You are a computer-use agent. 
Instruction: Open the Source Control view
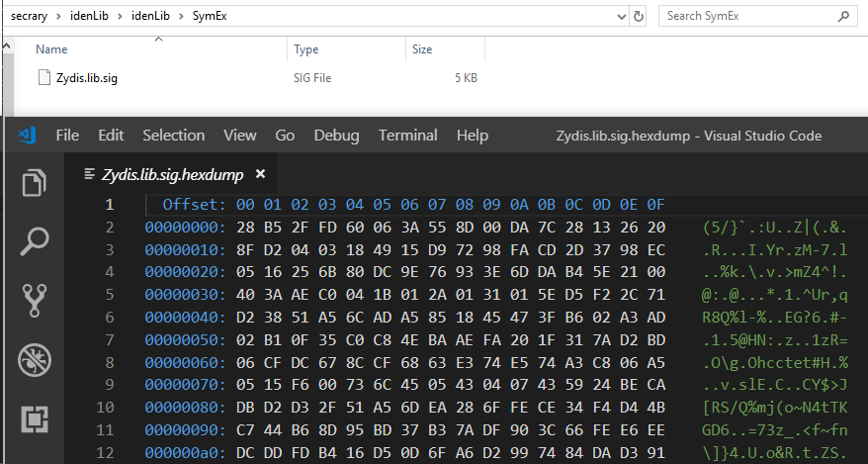pyautogui.click(x=35, y=300)
